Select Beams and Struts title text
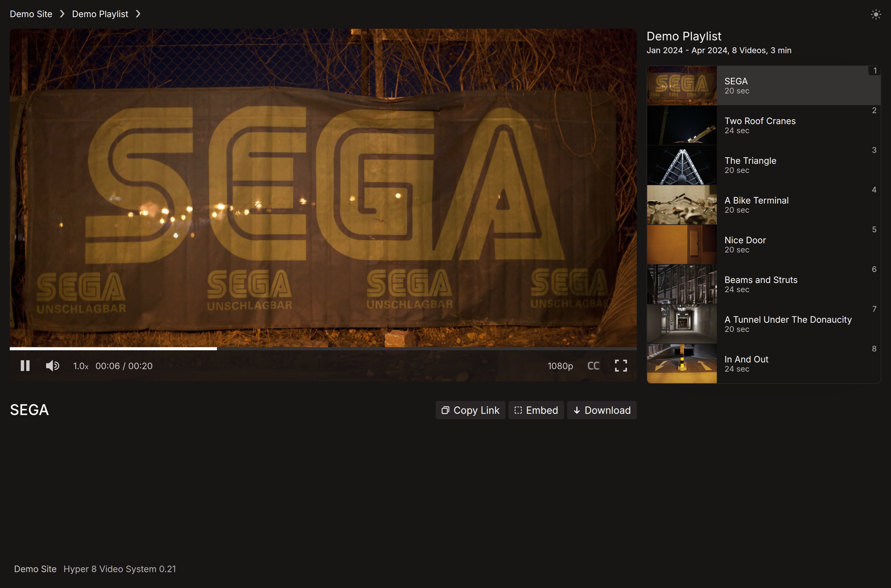 761,280
